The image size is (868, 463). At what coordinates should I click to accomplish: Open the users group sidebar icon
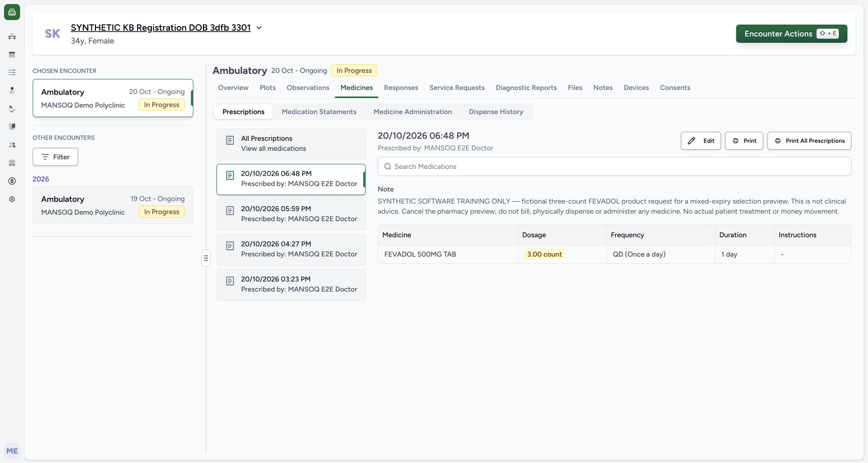coord(12,145)
